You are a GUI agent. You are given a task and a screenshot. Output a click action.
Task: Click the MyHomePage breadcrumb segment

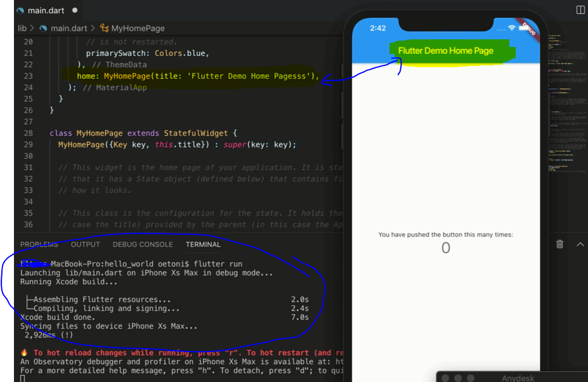[x=138, y=28]
